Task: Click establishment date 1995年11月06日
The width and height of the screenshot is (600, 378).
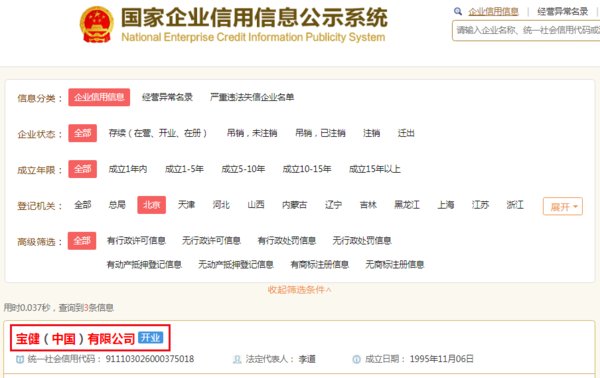Action: (442, 359)
